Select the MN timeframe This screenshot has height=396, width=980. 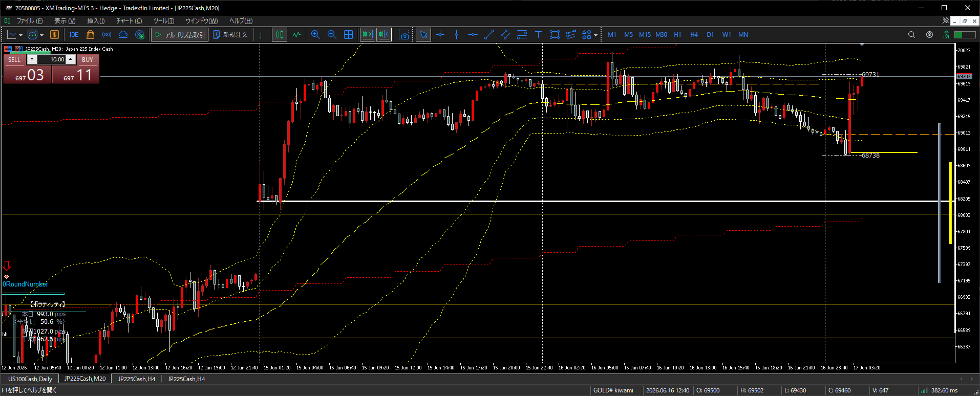click(x=743, y=35)
